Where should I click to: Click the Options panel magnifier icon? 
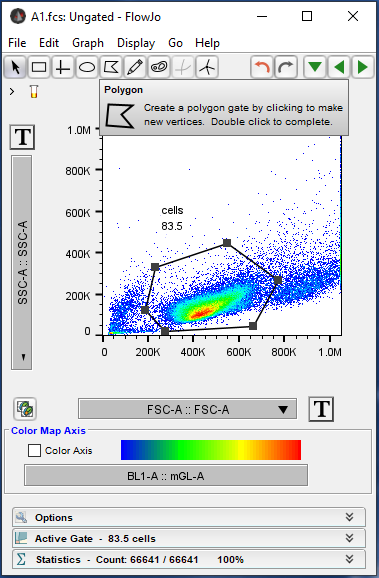click(x=21, y=518)
